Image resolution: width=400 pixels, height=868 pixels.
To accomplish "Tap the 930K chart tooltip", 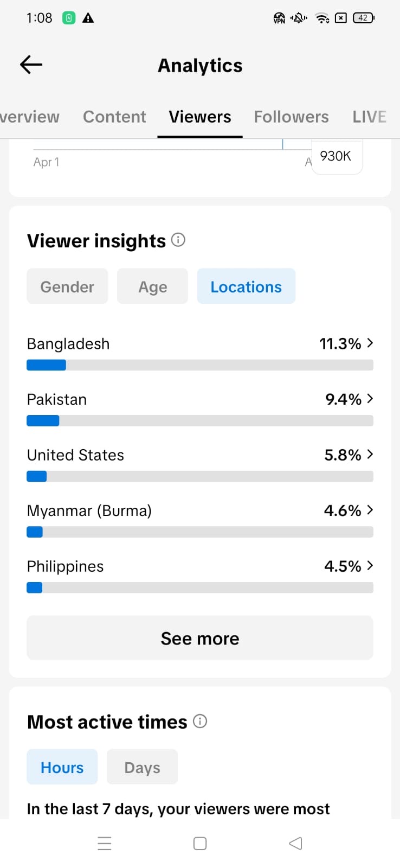I will (x=336, y=156).
